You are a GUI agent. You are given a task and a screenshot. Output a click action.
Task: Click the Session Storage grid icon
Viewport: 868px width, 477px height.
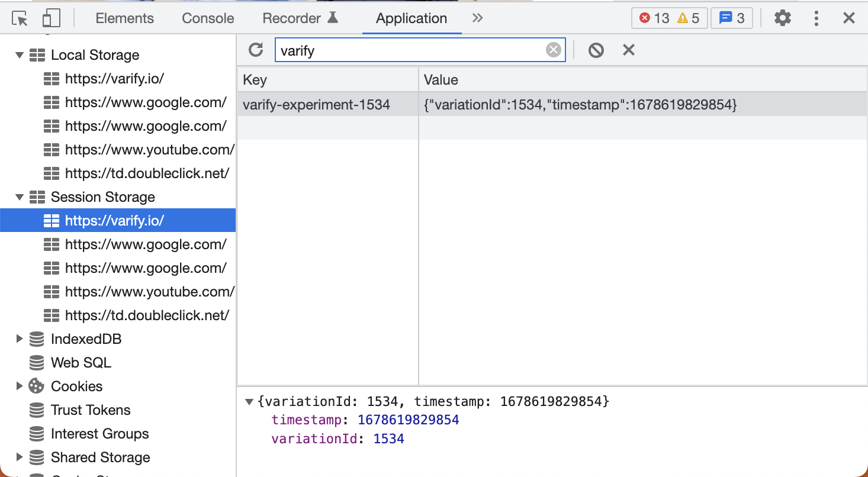37,197
